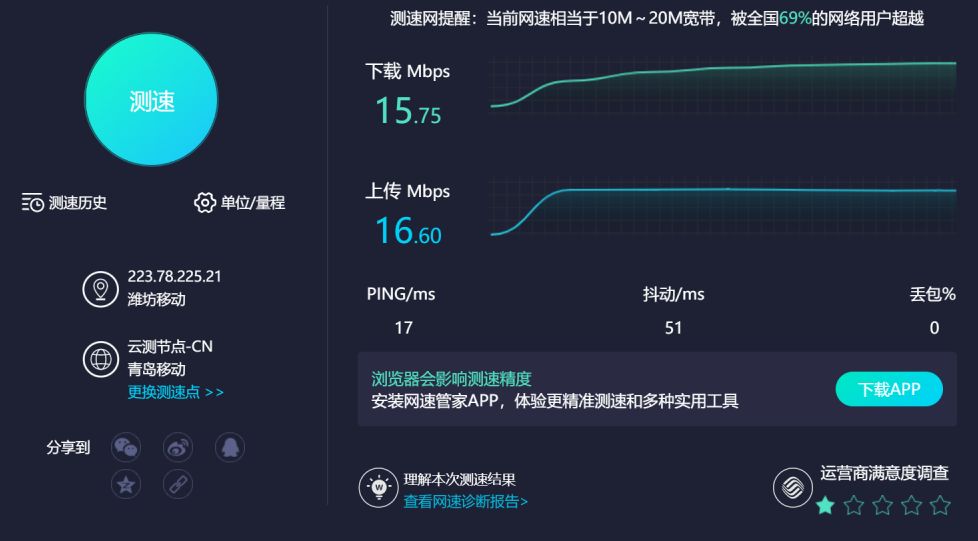Copy the share link with the chain icon
Image resolution: width=978 pixels, height=541 pixels.
(x=178, y=484)
